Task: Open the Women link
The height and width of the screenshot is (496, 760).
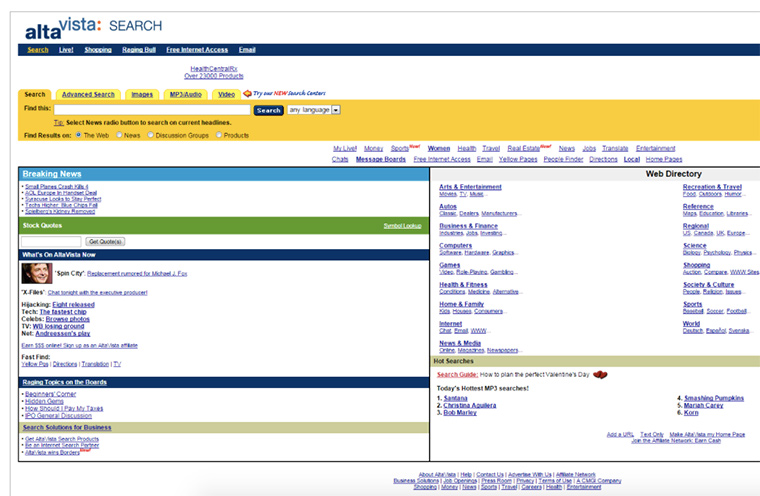Action: click(x=439, y=148)
